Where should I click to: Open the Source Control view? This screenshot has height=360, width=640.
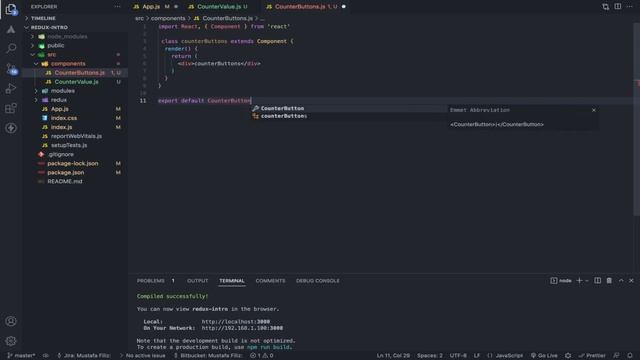click(x=11, y=69)
